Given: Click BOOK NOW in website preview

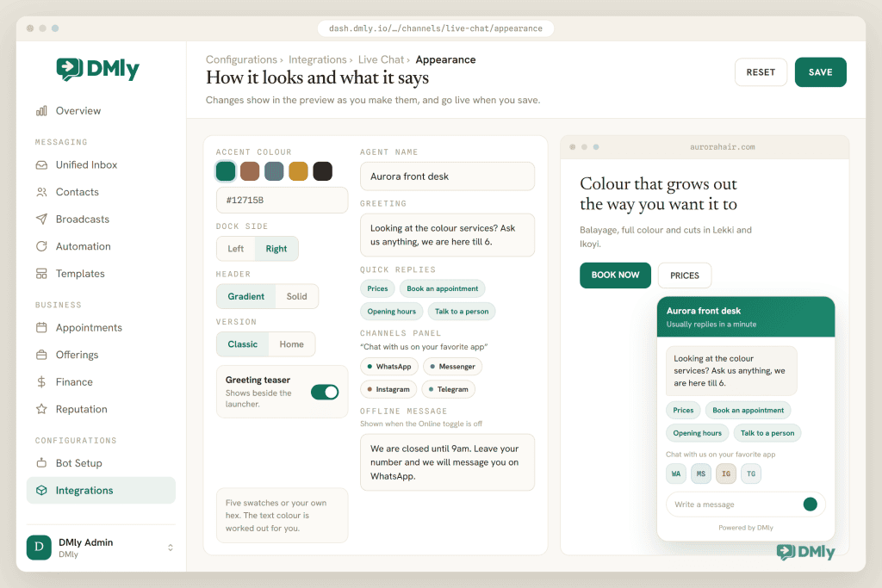Looking at the screenshot, I should pos(615,275).
